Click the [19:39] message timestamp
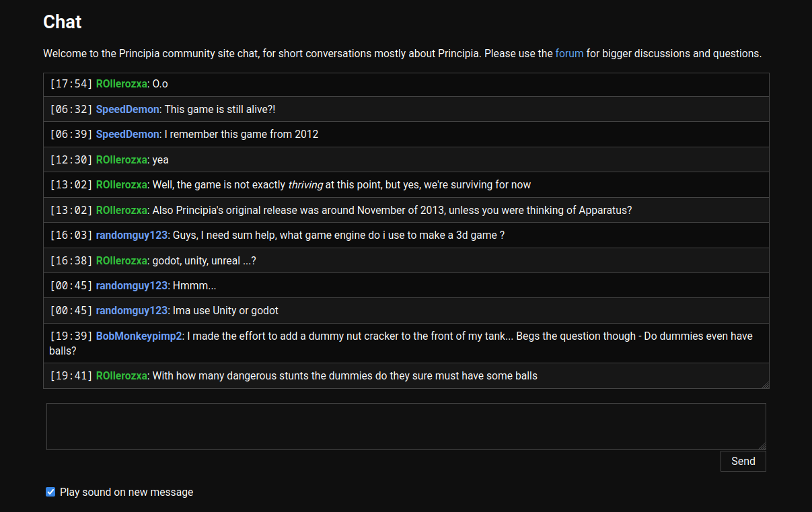This screenshot has width=812, height=512. 71,336
